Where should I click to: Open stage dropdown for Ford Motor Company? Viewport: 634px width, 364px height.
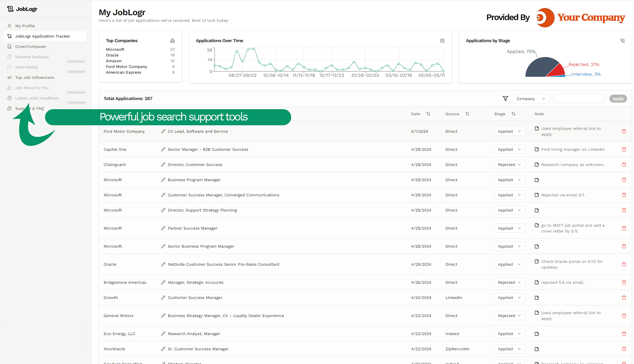tap(509, 131)
